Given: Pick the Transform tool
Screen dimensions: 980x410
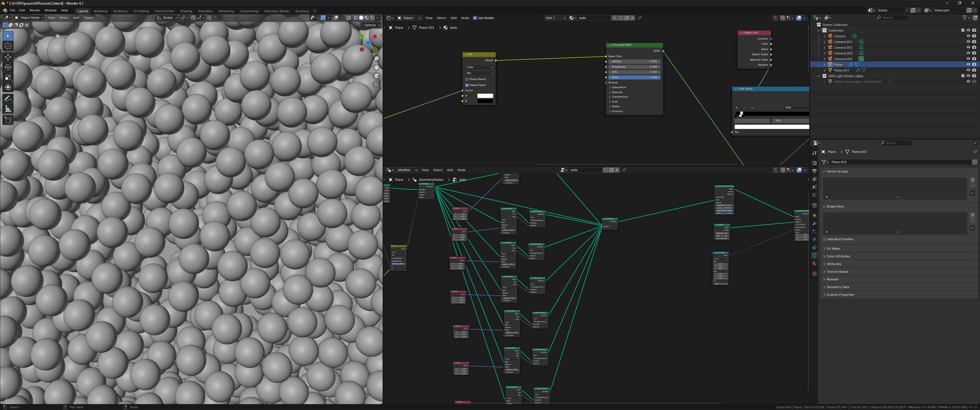Looking at the screenshot, I should pyautogui.click(x=8, y=87).
